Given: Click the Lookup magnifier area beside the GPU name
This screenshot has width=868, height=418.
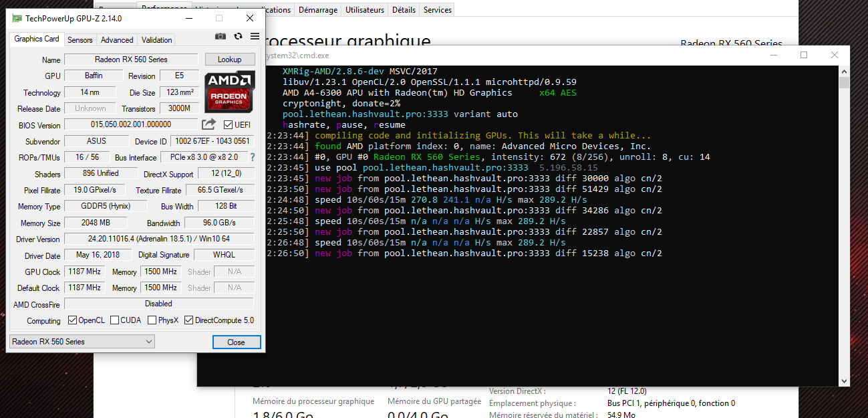Looking at the screenshot, I should click(229, 59).
